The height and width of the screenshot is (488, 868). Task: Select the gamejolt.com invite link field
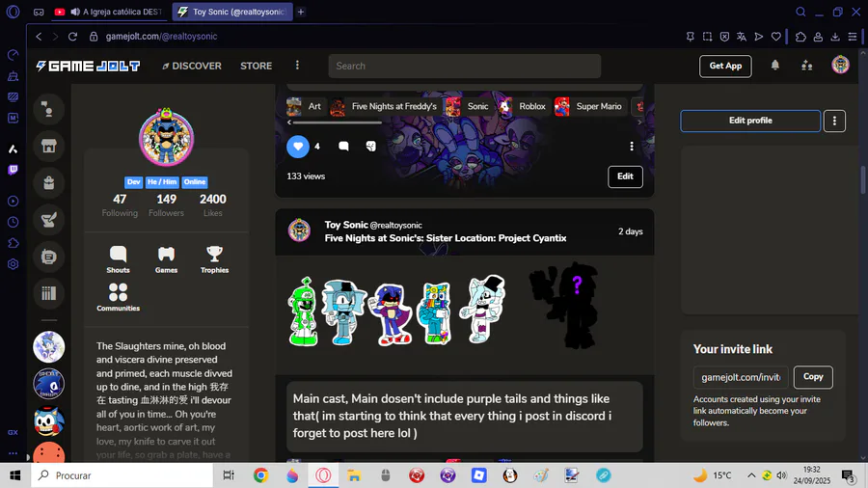741,377
